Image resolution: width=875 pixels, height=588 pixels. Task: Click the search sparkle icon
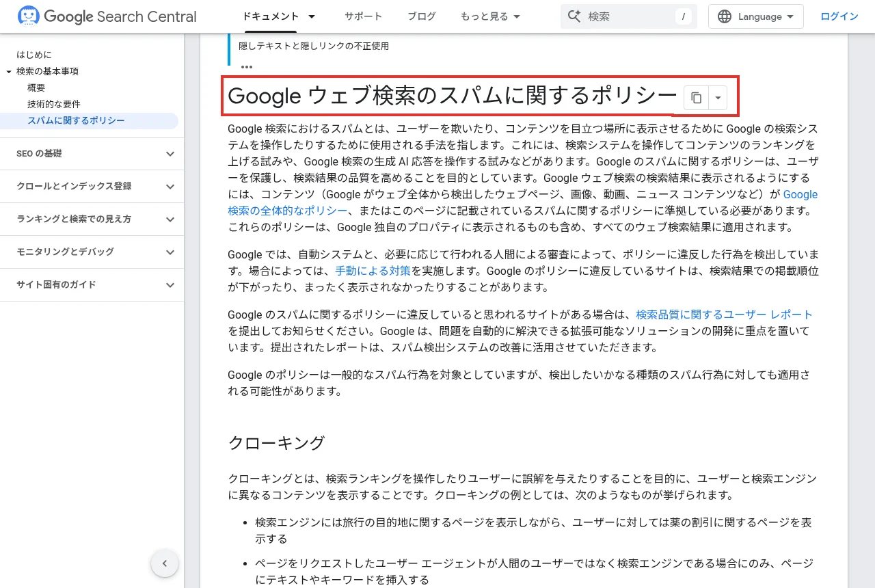click(x=574, y=16)
